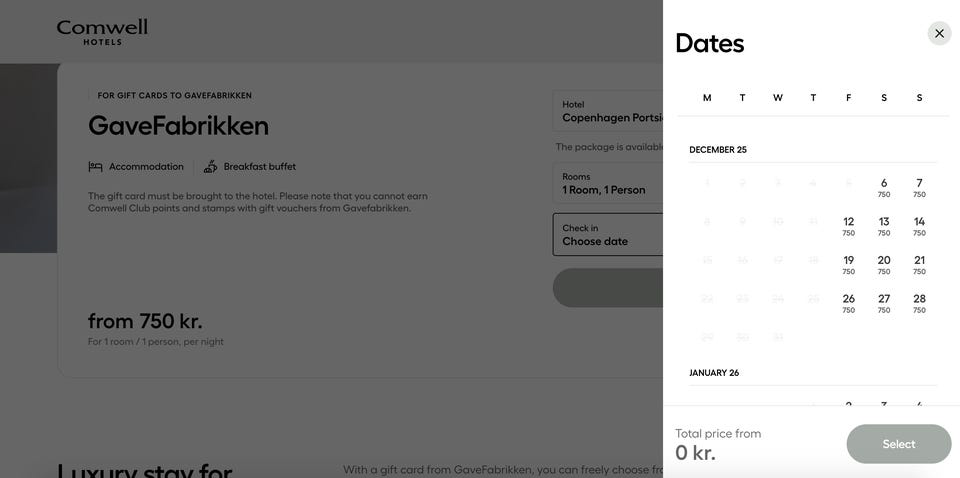Screen dimensions: 960x478
Task: Pick December 28 in the calendar
Action: tap(919, 303)
